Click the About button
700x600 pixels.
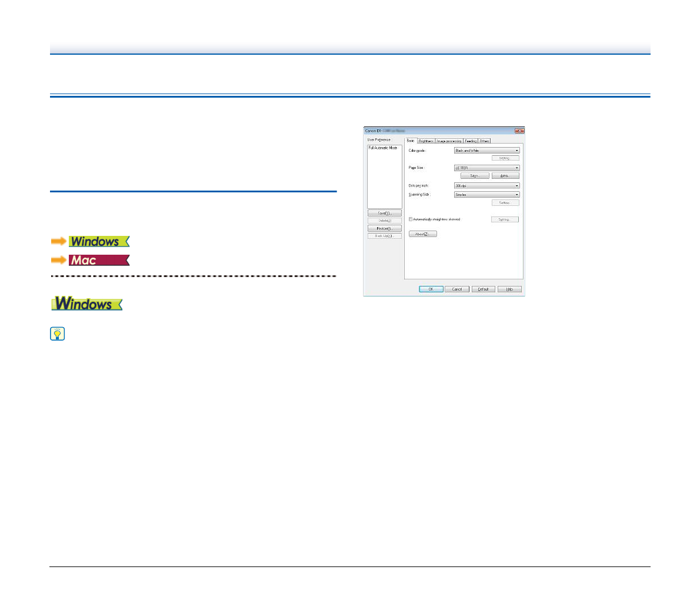coord(422,234)
